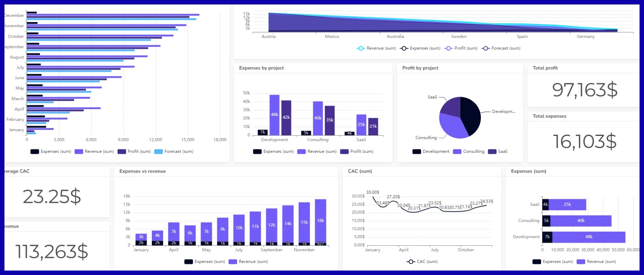Open the Total profit 97,163$ card
644x275 pixels.
tap(584, 90)
